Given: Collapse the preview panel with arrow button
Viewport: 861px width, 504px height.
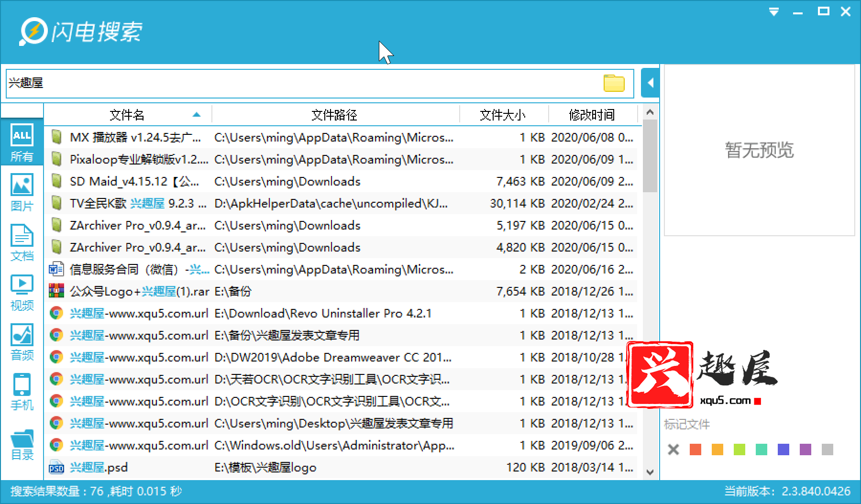Looking at the screenshot, I should [x=650, y=83].
